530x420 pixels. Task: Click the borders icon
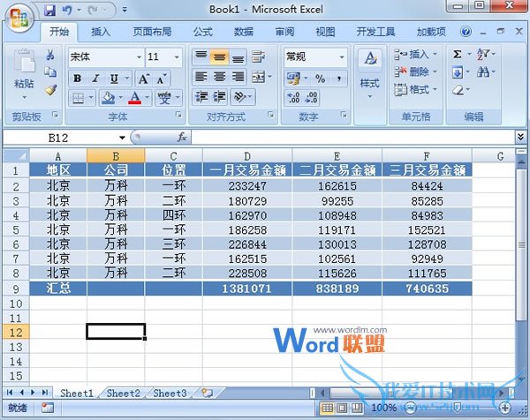[x=78, y=98]
